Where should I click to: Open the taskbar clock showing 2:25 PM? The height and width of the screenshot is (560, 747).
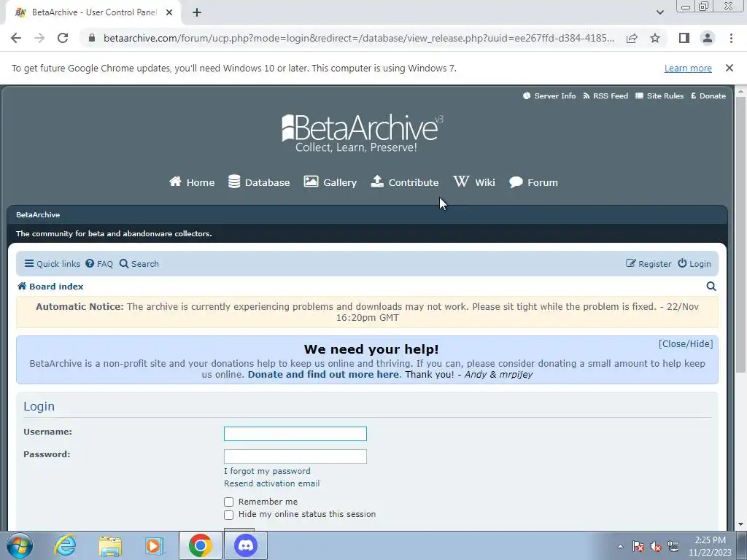tap(710, 546)
